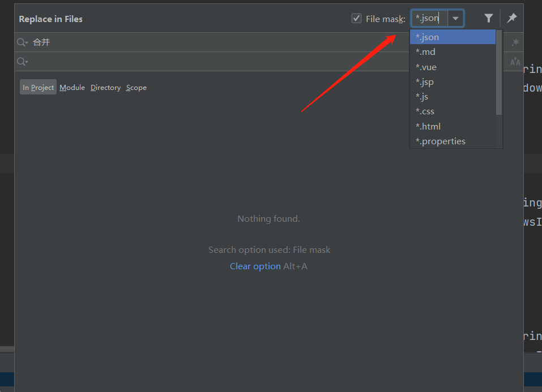The image size is (542, 392).
Task: Select *.html file mask option
Action: [x=453, y=126]
